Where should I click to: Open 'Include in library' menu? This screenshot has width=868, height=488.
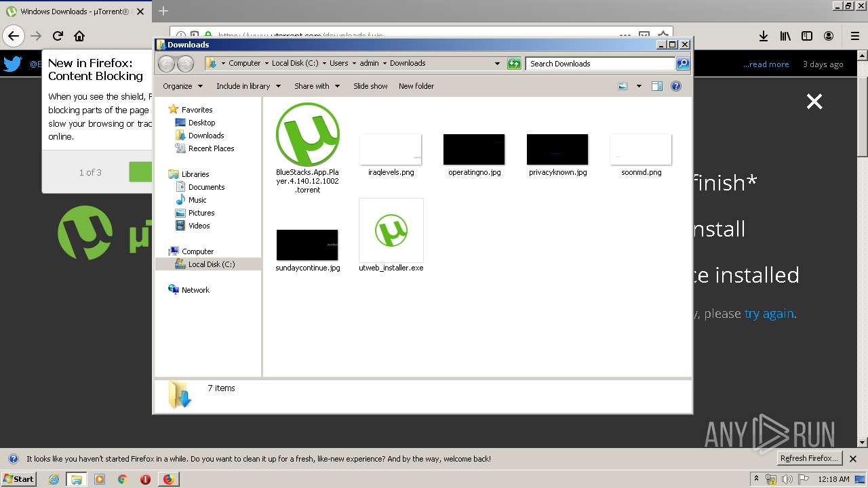(248, 86)
